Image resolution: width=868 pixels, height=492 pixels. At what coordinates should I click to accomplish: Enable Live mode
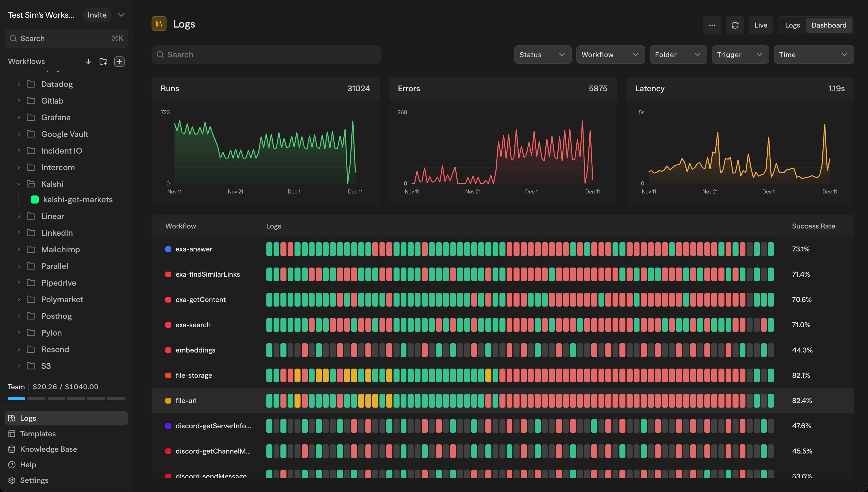[x=761, y=25]
